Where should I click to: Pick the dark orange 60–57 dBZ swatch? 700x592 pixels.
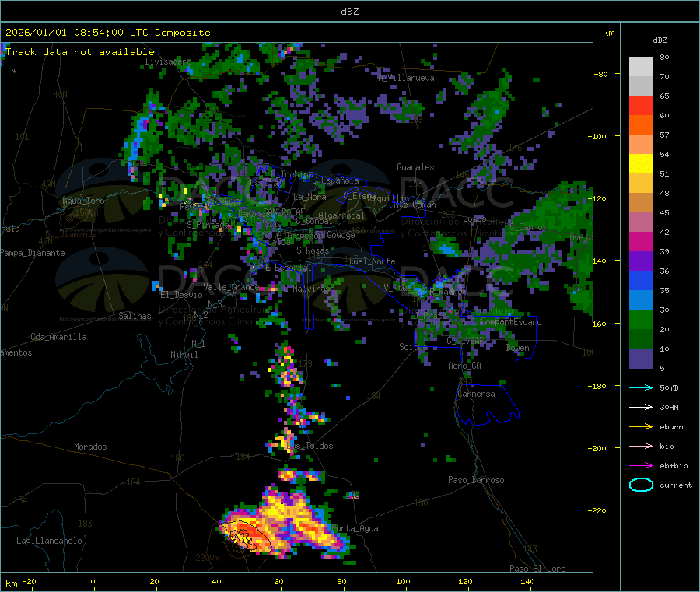pos(641,125)
